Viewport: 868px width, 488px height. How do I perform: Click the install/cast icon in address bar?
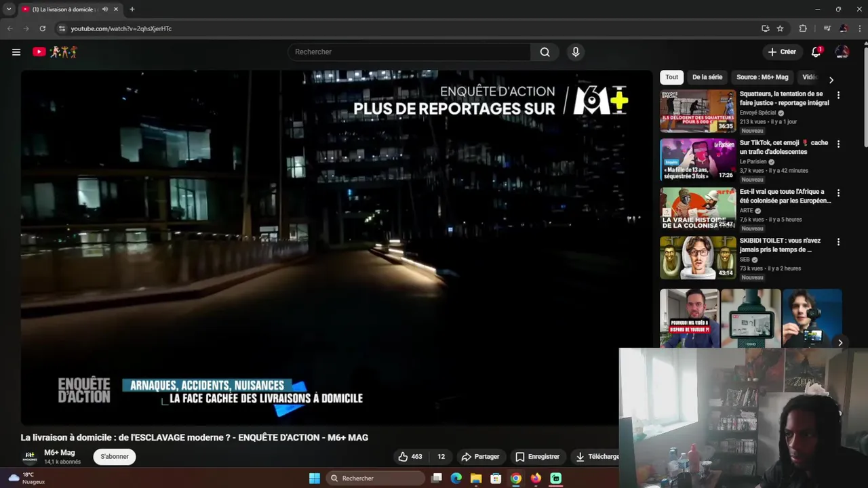point(765,28)
